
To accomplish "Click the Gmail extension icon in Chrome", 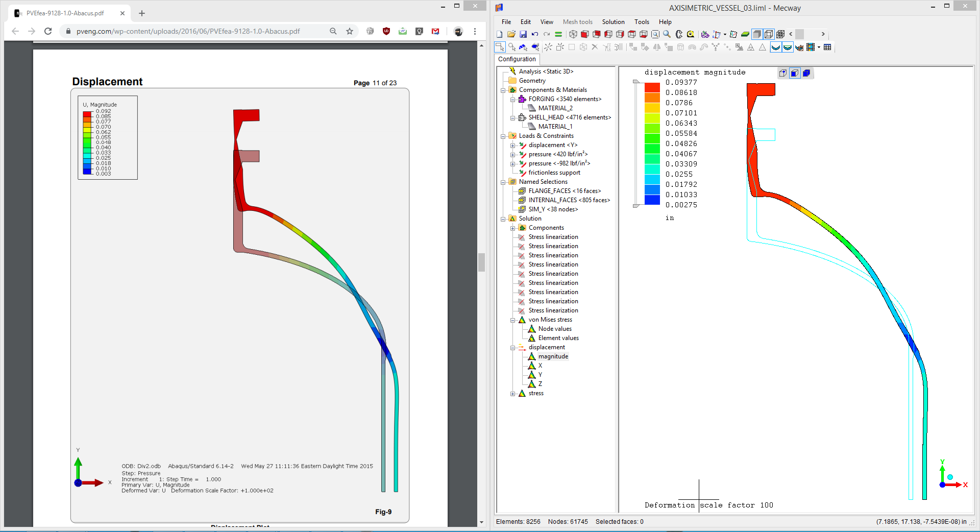I will (x=435, y=31).
